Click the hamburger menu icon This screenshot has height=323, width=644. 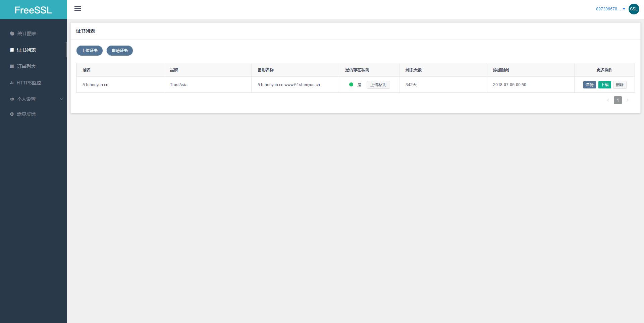[x=78, y=9]
